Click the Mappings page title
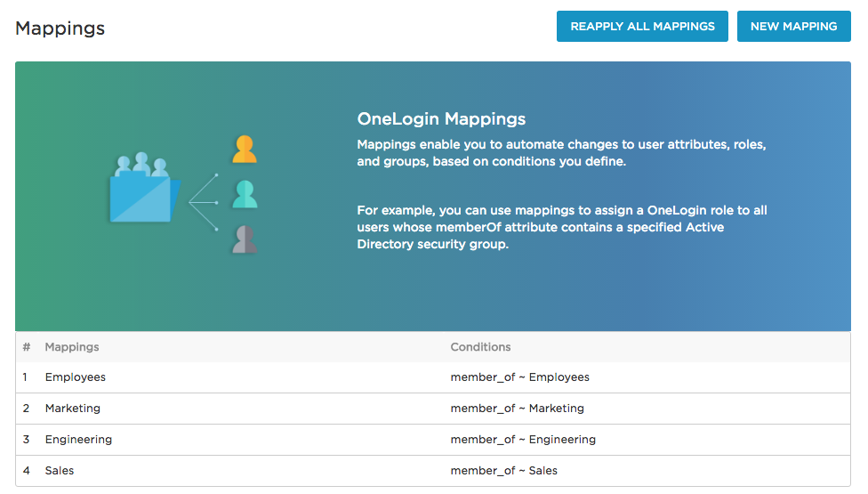 [x=60, y=28]
